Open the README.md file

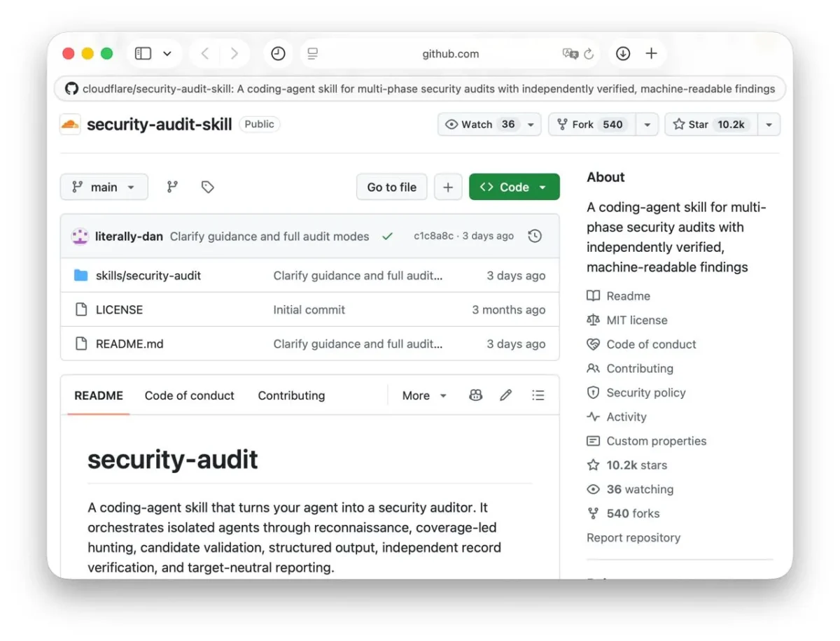pos(129,344)
